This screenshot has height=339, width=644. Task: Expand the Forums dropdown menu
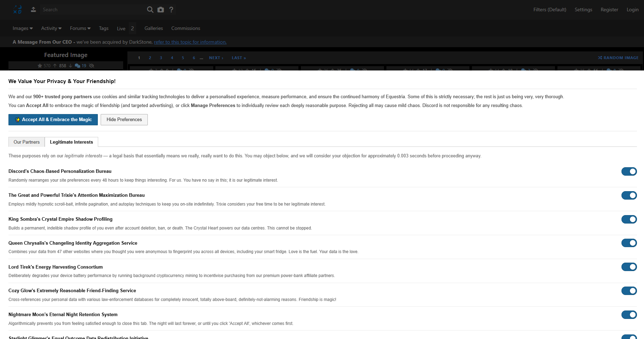pyautogui.click(x=80, y=28)
